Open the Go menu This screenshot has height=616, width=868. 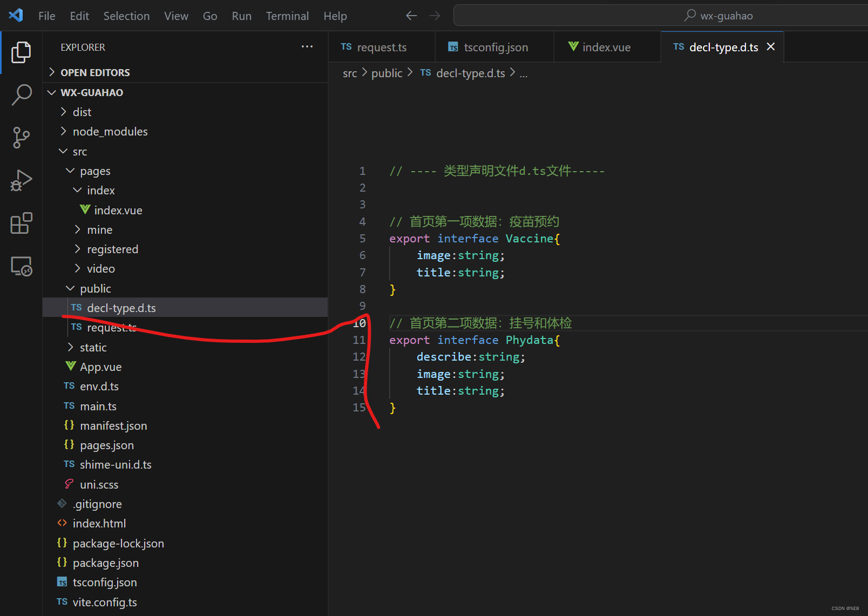point(210,16)
